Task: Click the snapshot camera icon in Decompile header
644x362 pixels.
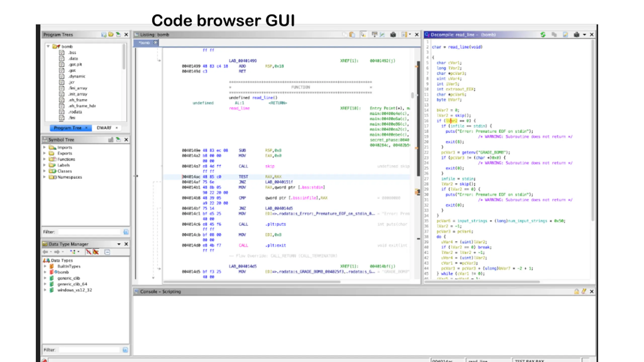Action: [x=577, y=34]
